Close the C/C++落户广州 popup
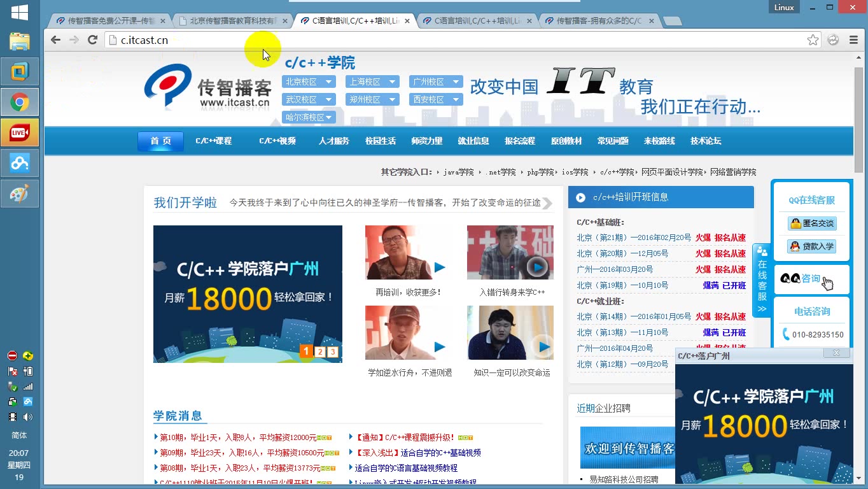The image size is (868, 489). point(836,353)
